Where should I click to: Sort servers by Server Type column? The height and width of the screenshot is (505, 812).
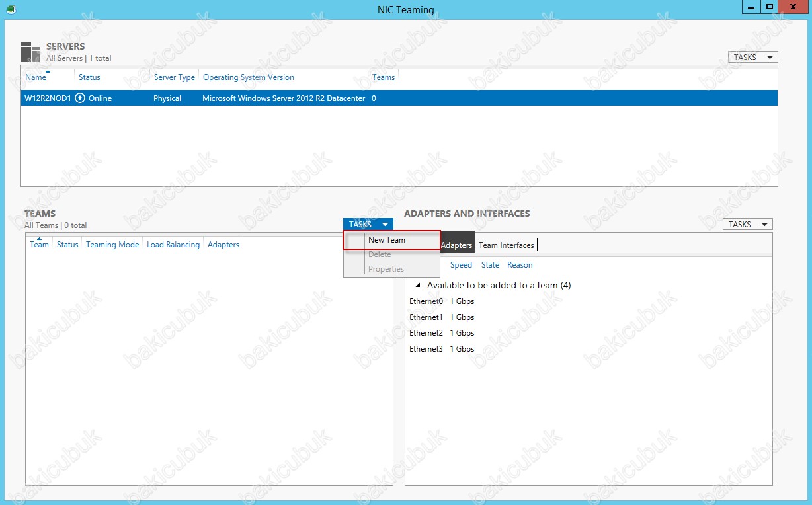(x=175, y=77)
